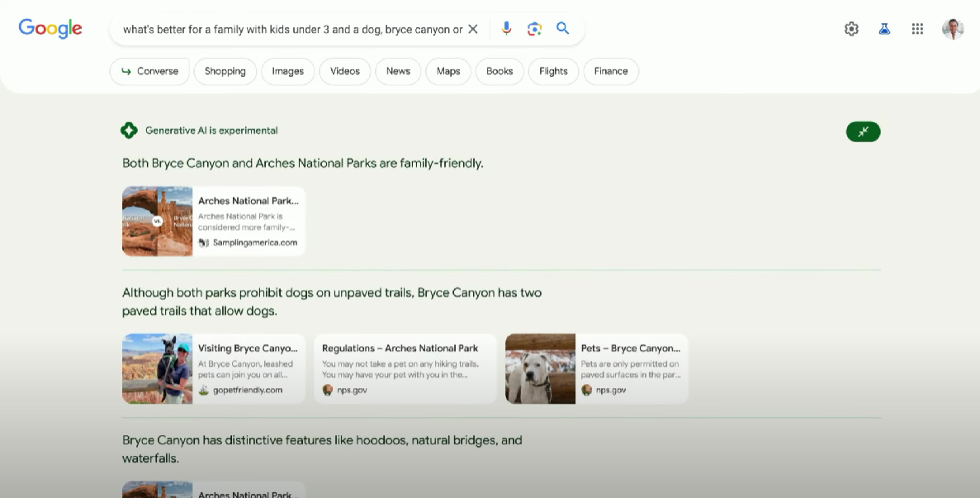
Task: Switch to the Videos tab
Action: click(x=345, y=71)
